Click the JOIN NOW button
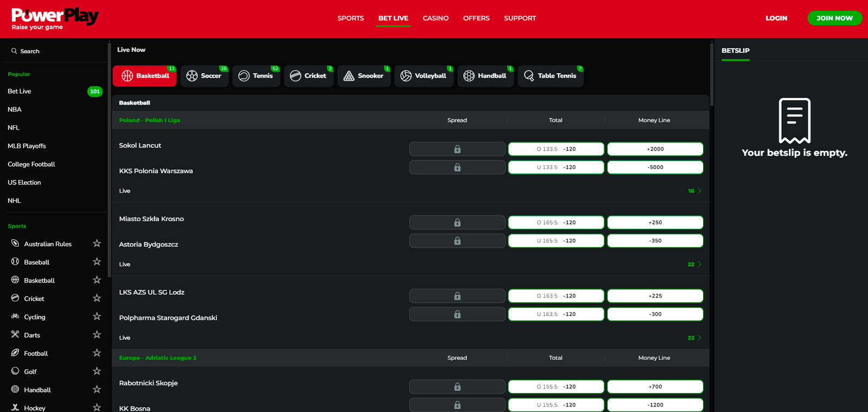The image size is (868, 412). [x=834, y=18]
